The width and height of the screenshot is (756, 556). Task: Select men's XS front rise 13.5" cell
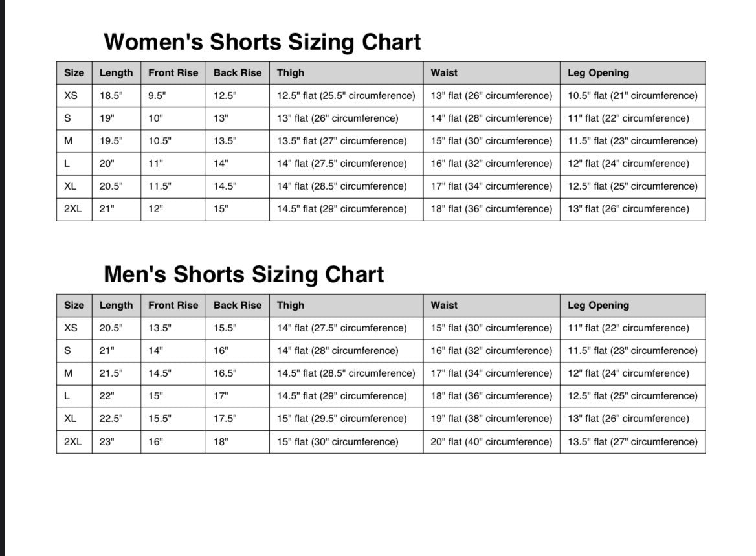point(173,328)
